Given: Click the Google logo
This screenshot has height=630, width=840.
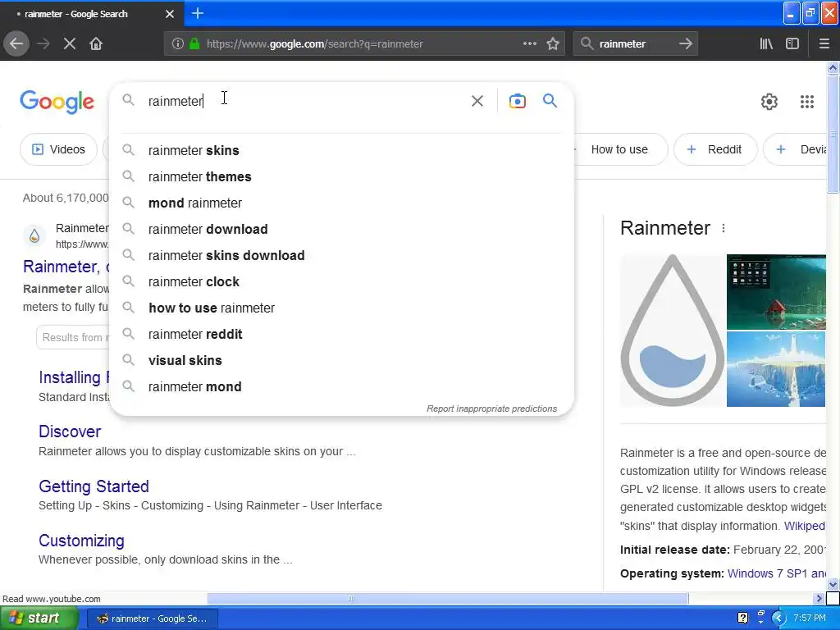Looking at the screenshot, I should pyautogui.click(x=57, y=101).
